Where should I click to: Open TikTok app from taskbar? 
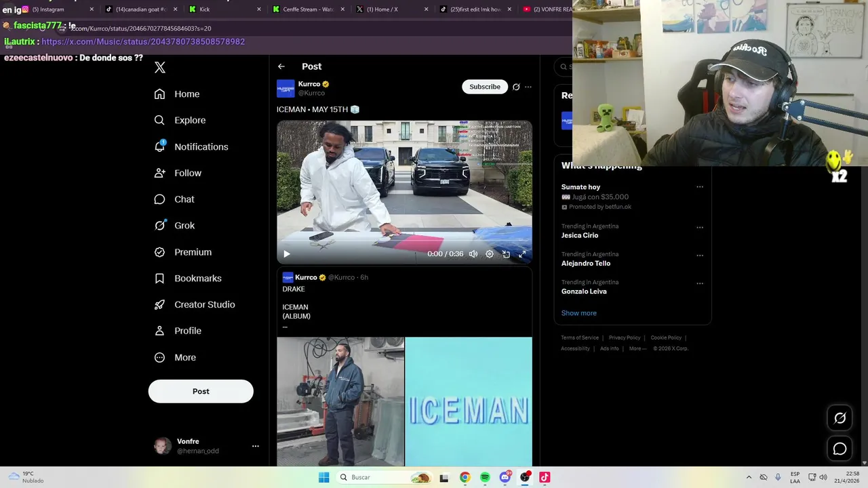pyautogui.click(x=545, y=477)
